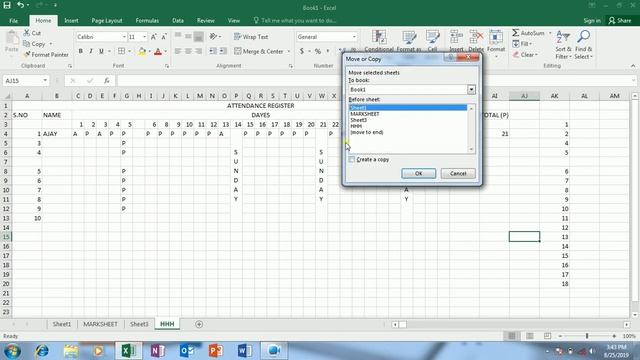The width and height of the screenshot is (640, 360).
Task: Click the Cut icon
Action: click(27, 33)
